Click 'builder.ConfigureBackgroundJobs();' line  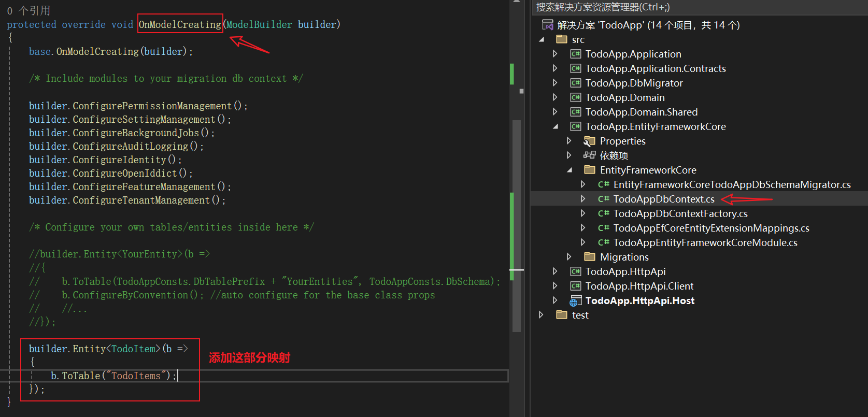[x=122, y=133]
